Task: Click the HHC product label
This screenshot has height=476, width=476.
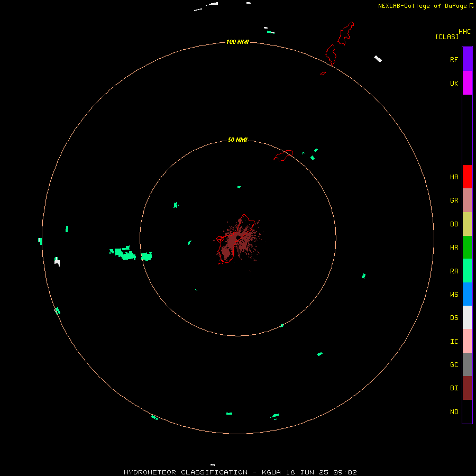Action: pos(465,32)
